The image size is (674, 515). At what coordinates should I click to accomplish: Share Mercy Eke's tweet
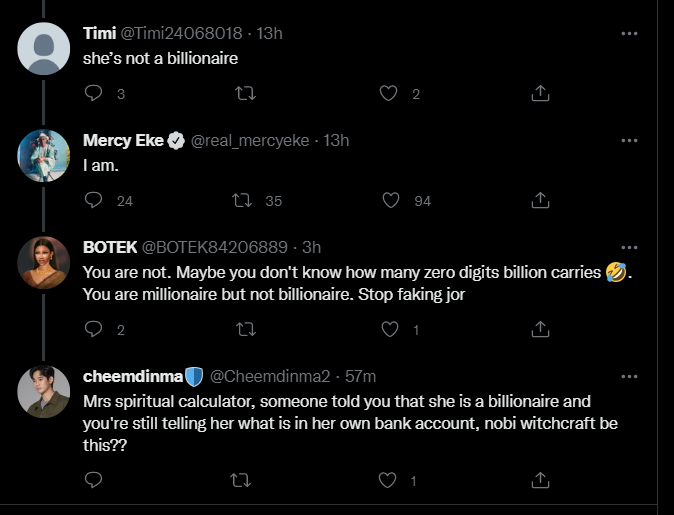[x=539, y=201]
